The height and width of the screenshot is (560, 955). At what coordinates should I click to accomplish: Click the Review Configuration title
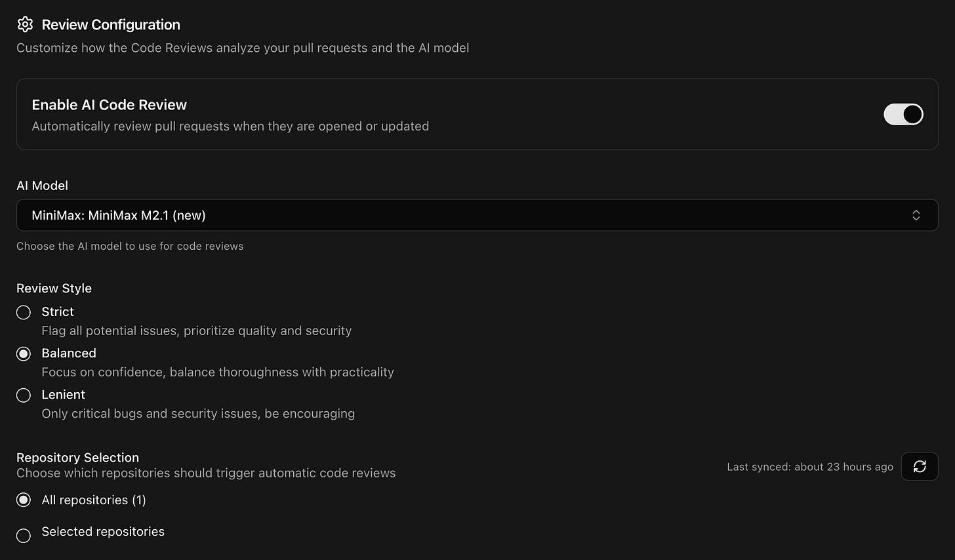(x=111, y=25)
